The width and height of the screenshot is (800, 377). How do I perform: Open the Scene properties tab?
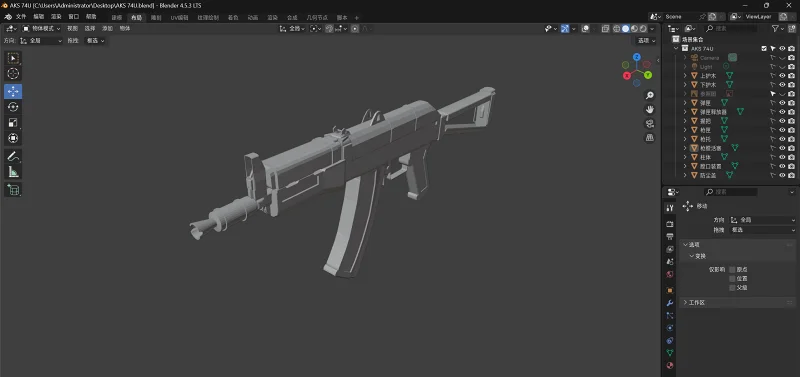point(670,262)
